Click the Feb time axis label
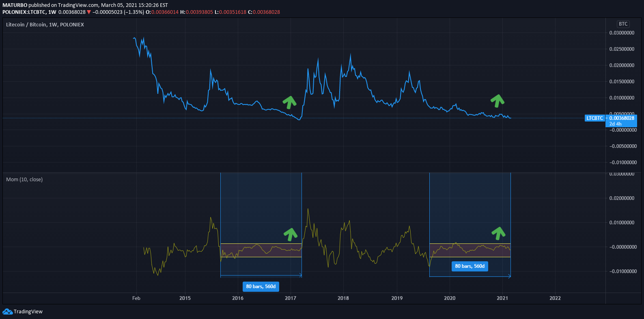Image resolution: width=644 pixels, height=319 pixels. [136, 298]
